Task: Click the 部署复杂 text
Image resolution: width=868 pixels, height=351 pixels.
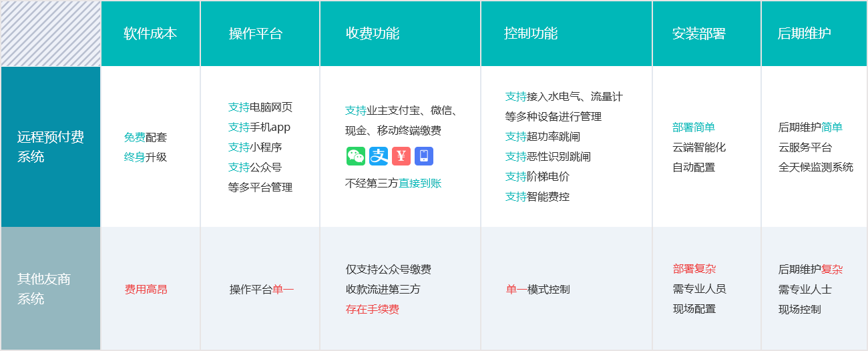Action: (x=694, y=269)
